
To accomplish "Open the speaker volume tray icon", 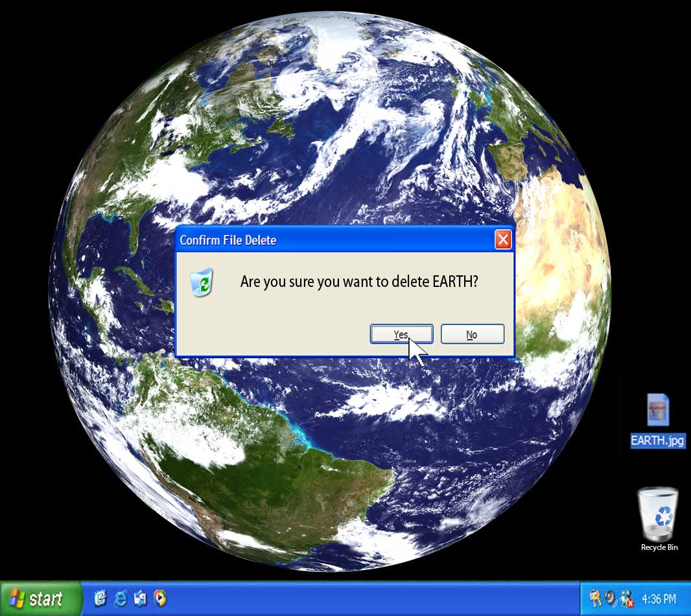I will [x=611, y=599].
